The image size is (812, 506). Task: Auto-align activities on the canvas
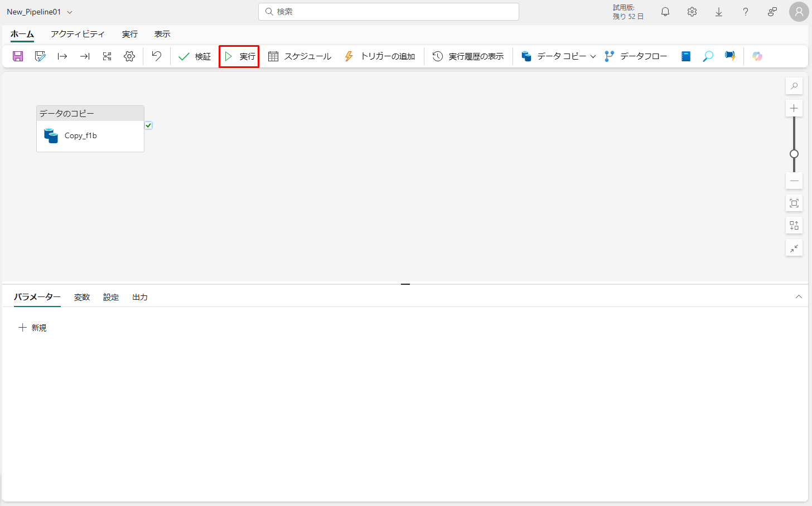pos(794,226)
